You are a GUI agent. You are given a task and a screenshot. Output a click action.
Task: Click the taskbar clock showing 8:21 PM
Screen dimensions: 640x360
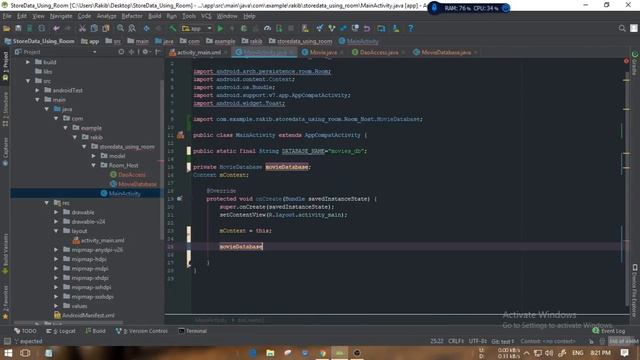pos(600,353)
